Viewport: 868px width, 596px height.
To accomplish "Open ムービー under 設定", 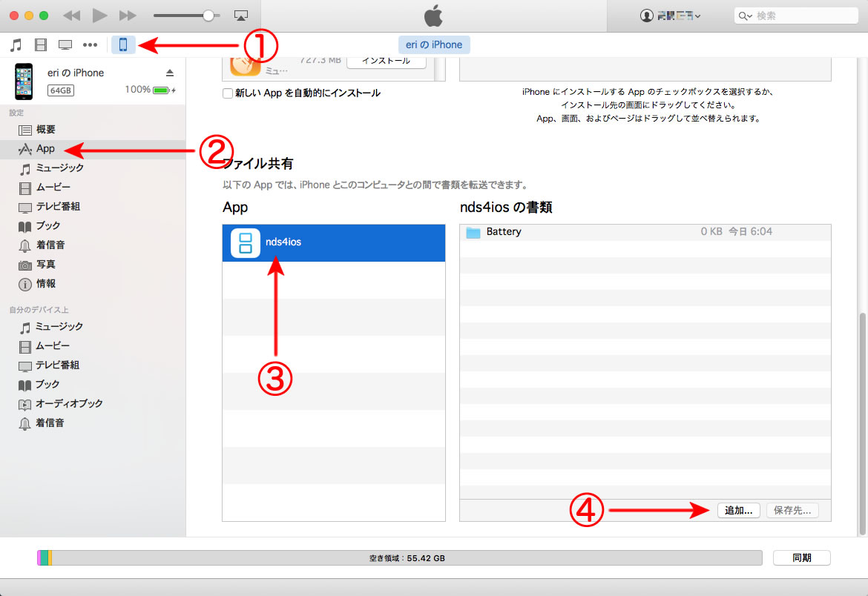I will [93, 188].
